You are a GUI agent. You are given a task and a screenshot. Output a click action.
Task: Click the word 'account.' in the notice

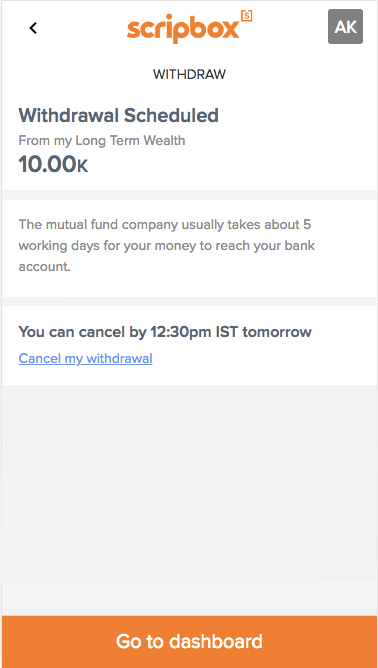[44, 267]
